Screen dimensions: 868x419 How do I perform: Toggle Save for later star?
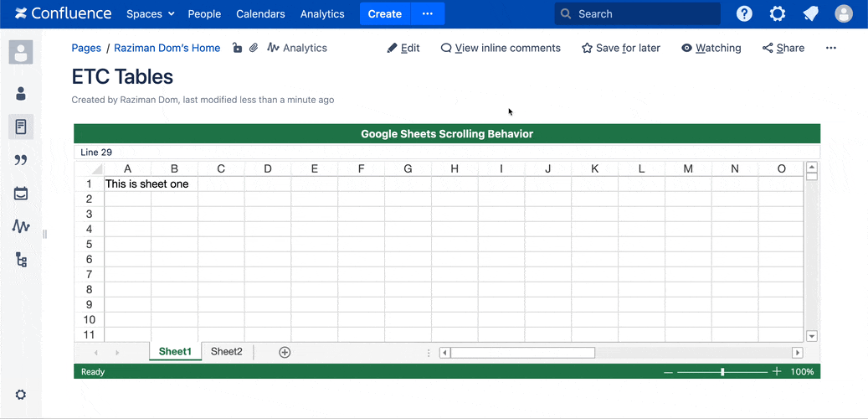pyautogui.click(x=620, y=49)
